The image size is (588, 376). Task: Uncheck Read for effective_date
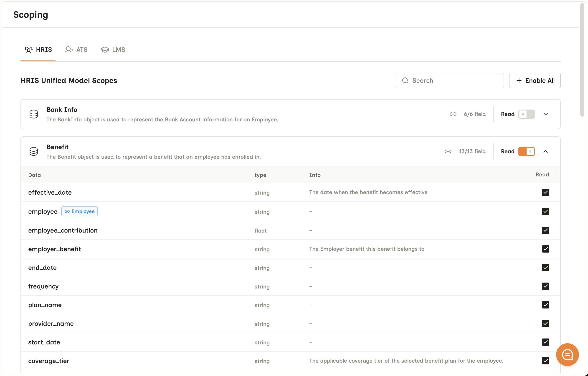coord(545,192)
